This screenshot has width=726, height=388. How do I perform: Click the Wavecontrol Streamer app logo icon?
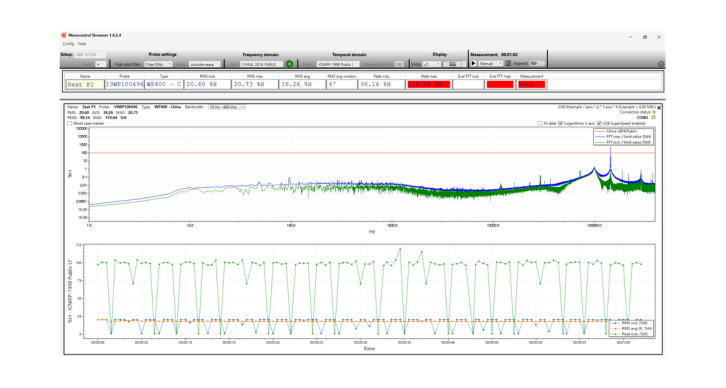63,35
